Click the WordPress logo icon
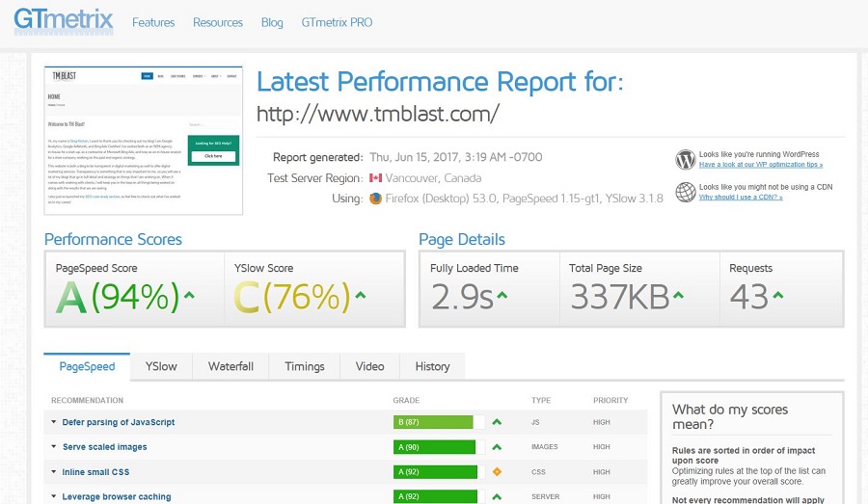The image size is (868, 504). tap(686, 159)
